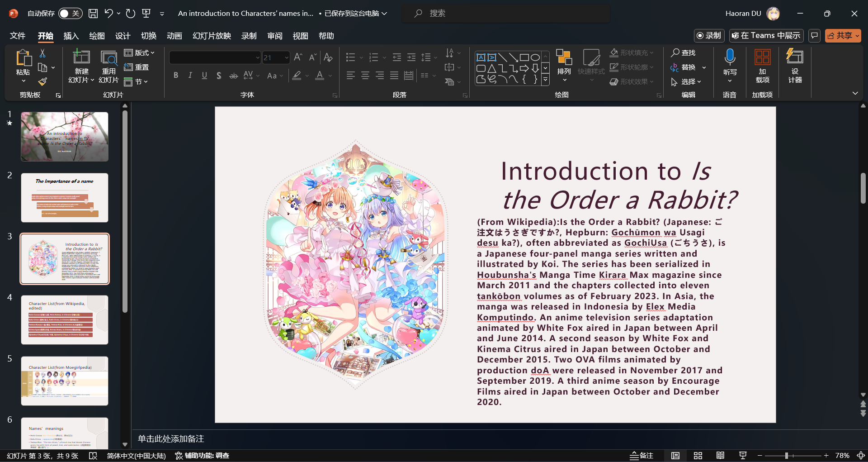The image size is (868, 462).
Task: Click the Decrease Indent icon
Action: pos(397,57)
